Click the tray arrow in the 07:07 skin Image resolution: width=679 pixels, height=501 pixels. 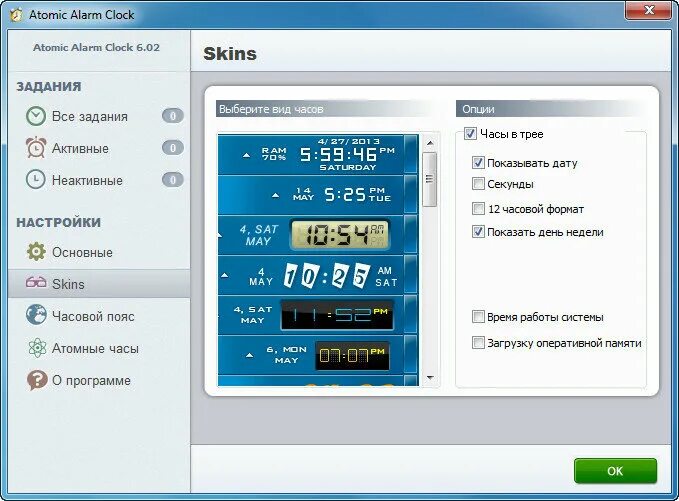pyautogui.click(x=249, y=356)
